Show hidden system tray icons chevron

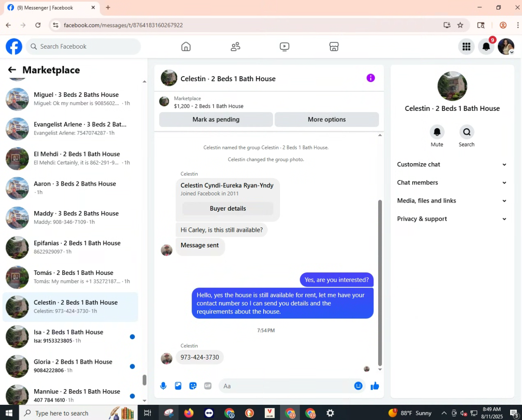point(444,413)
